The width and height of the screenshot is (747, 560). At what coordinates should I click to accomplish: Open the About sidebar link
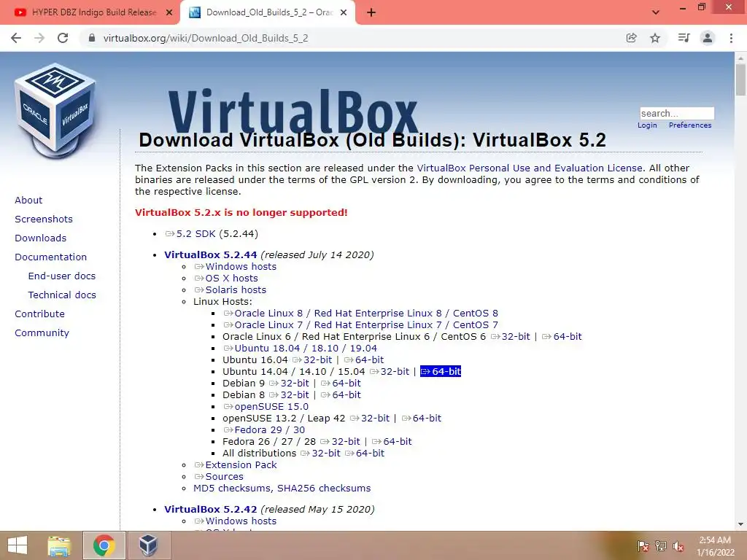coord(28,200)
